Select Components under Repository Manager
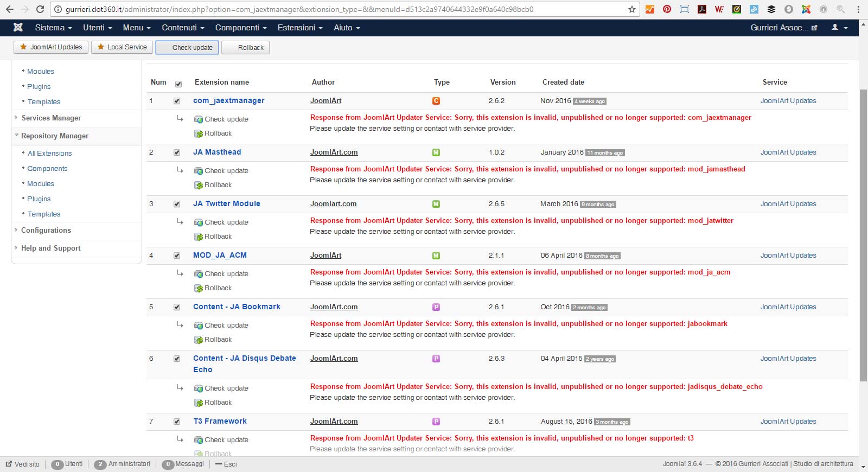Screen dimensions: 868x472 [47, 169]
